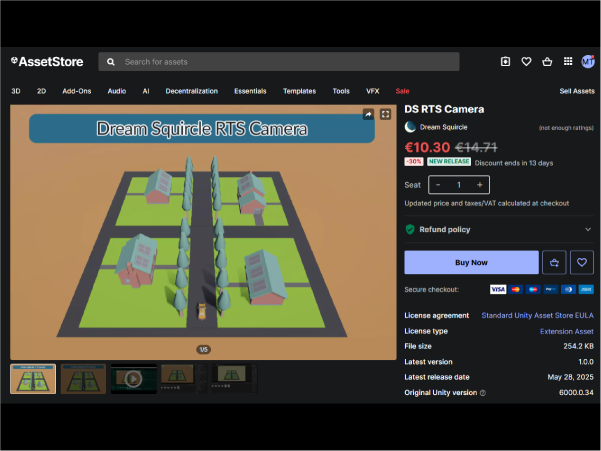This screenshot has width=601, height=451.
Task: Add asset to wishlist heart button
Action: (581, 262)
